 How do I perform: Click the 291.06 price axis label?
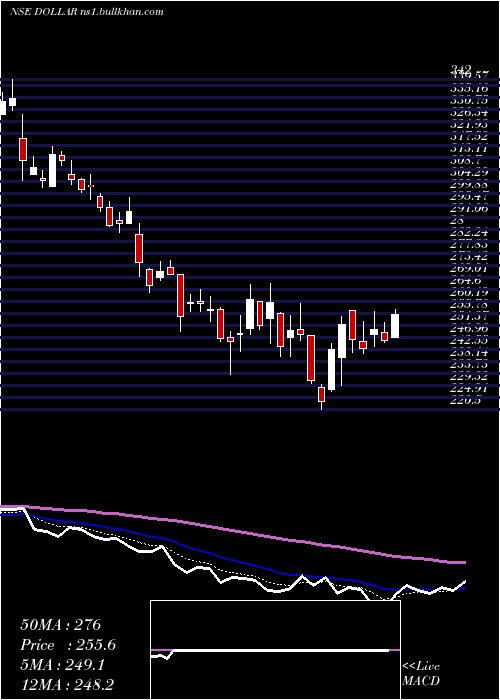tap(469, 208)
